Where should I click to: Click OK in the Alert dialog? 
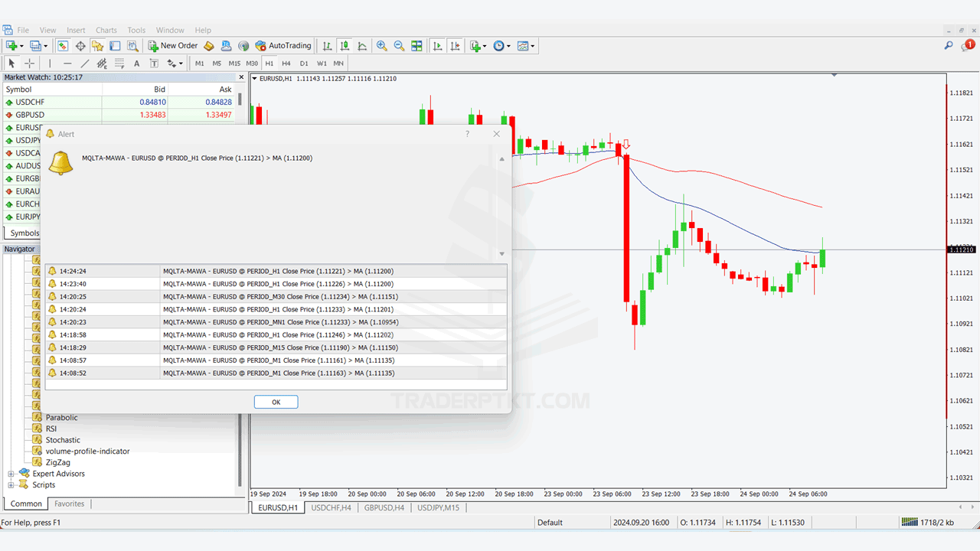point(276,402)
